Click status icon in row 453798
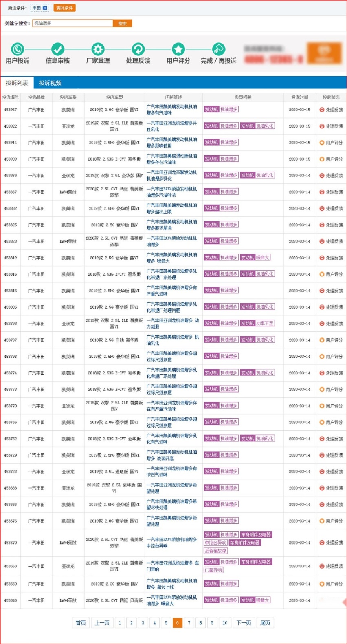Image resolution: width=347 pixels, height=644 pixels. [322, 324]
